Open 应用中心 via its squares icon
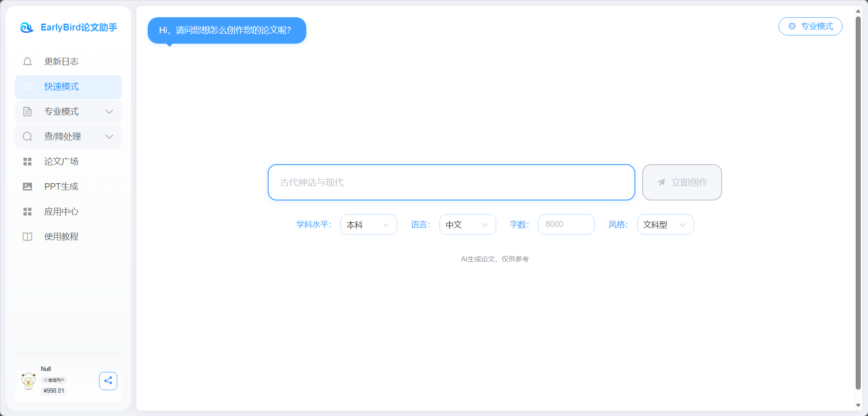The height and width of the screenshot is (416, 868). point(27,211)
